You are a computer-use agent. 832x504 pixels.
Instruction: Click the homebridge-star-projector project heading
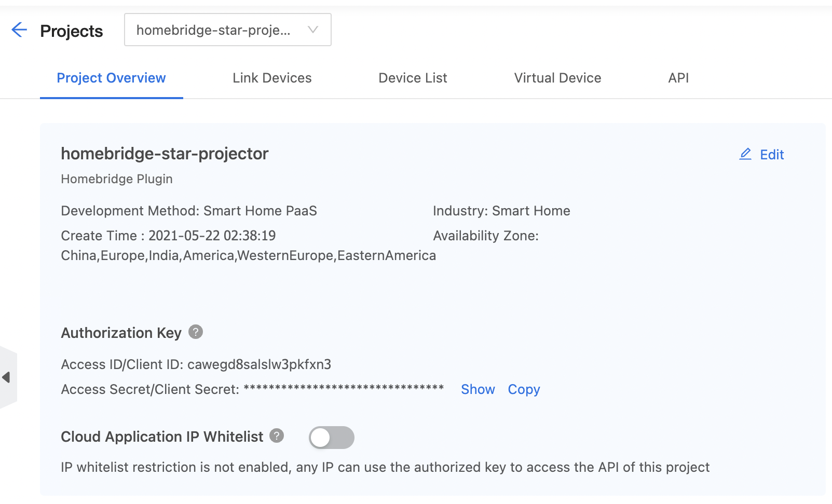pos(165,154)
